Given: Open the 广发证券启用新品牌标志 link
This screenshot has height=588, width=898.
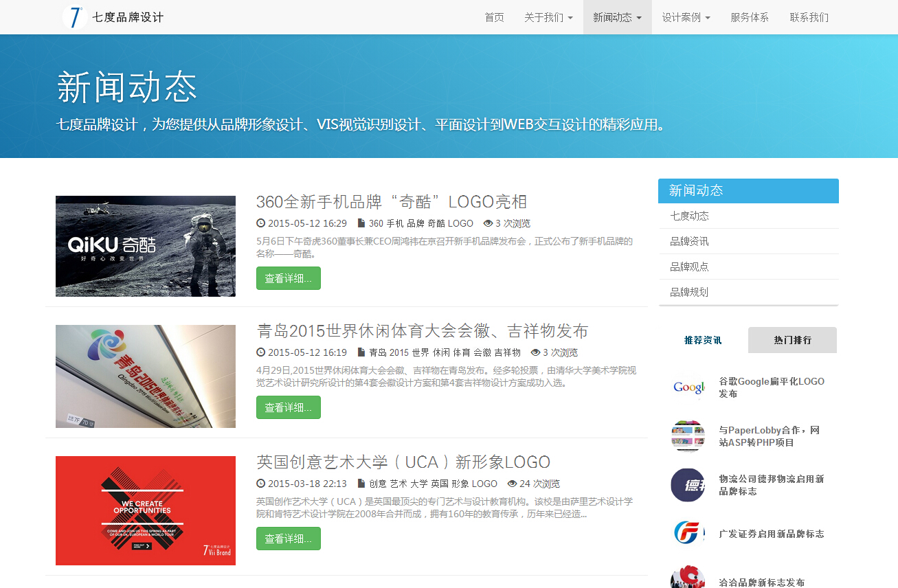Looking at the screenshot, I should click(772, 534).
